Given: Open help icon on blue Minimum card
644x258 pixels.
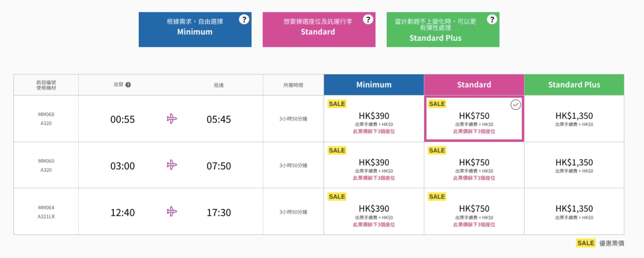Looking at the screenshot, I should pyautogui.click(x=244, y=20).
